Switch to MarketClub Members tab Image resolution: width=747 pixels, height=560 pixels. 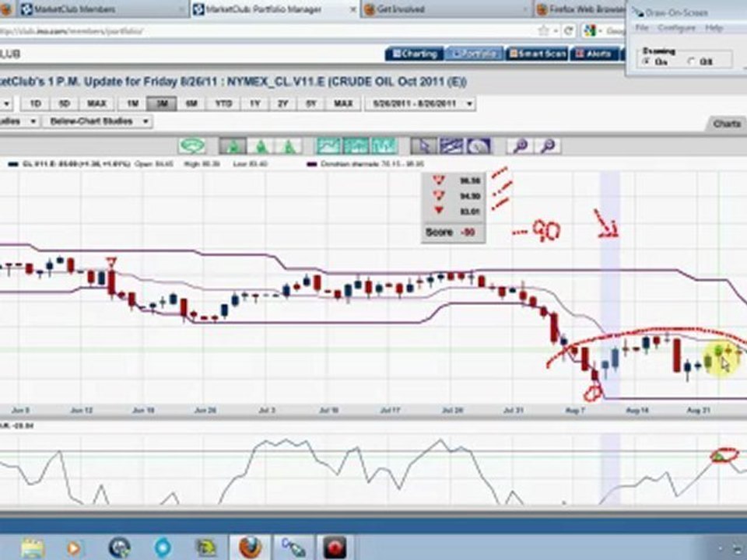[x=103, y=9]
